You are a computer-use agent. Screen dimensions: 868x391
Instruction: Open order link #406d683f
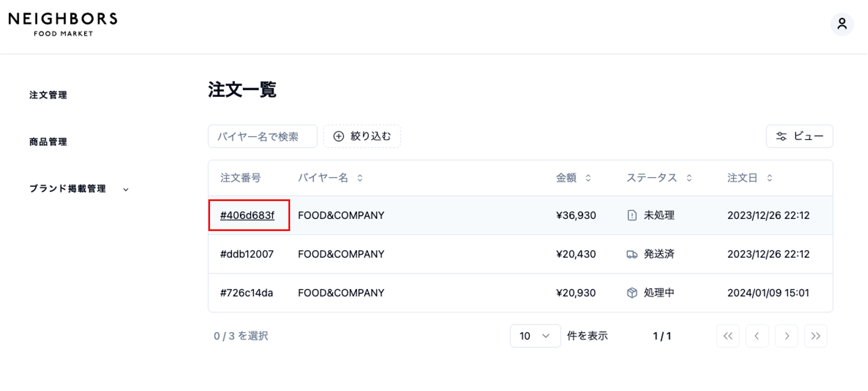(247, 215)
